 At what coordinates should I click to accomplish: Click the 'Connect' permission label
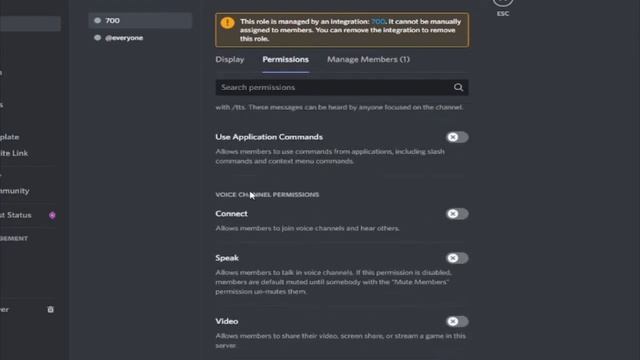click(x=231, y=214)
